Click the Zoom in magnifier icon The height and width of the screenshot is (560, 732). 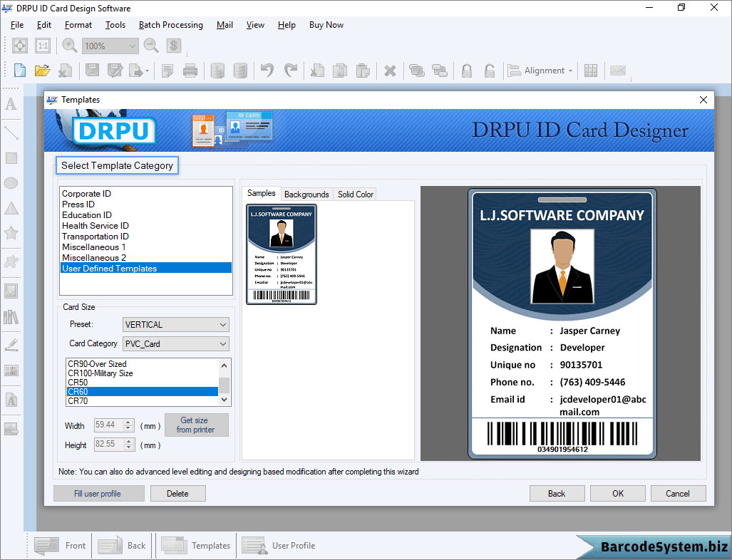(70, 46)
